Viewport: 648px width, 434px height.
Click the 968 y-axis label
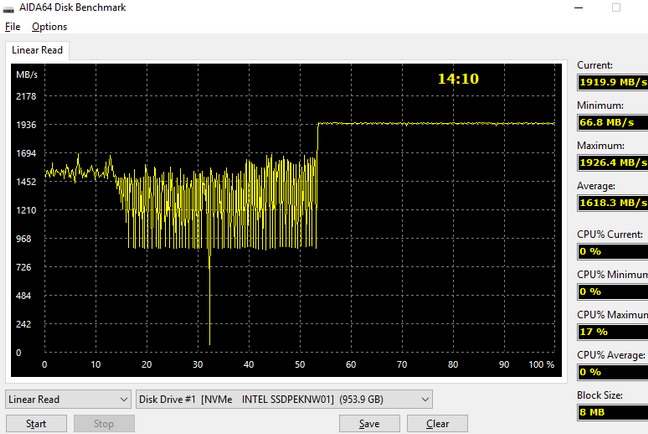pos(24,239)
